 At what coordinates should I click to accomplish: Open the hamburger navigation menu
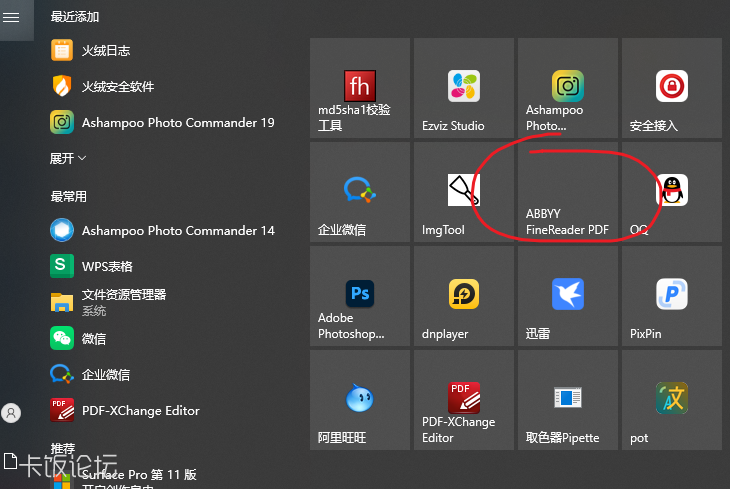[x=11, y=18]
